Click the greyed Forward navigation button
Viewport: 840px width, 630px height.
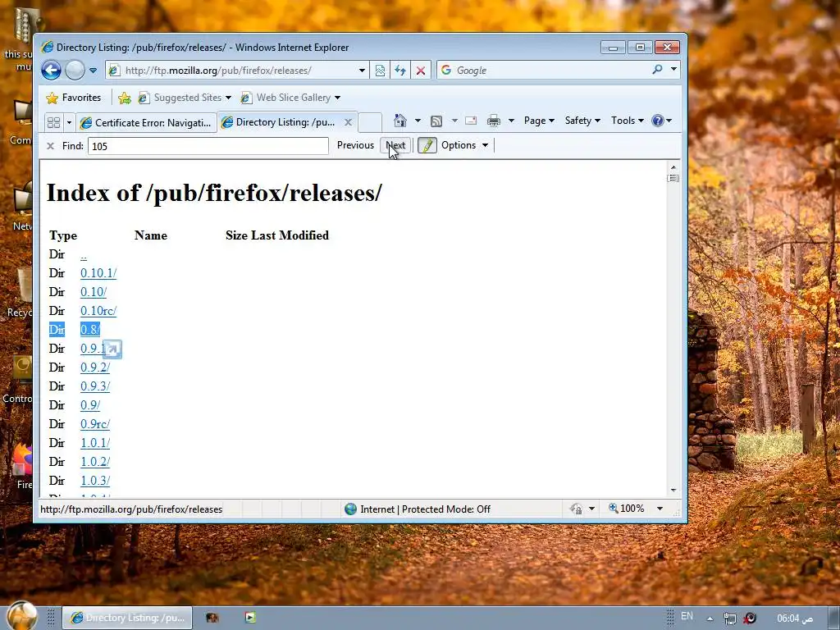(75, 71)
